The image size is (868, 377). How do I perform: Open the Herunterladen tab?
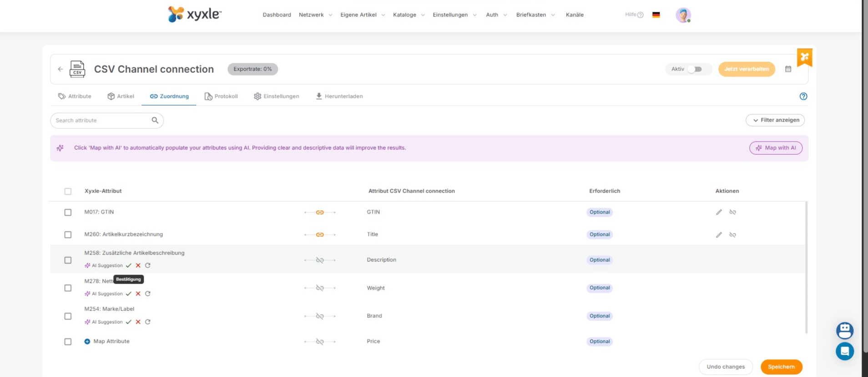coord(339,97)
